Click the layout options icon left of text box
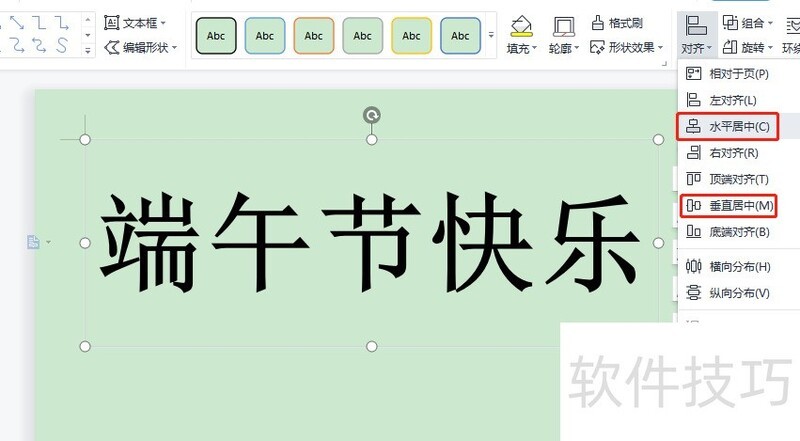Viewport: 800px width, 441px height. [33, 241]
